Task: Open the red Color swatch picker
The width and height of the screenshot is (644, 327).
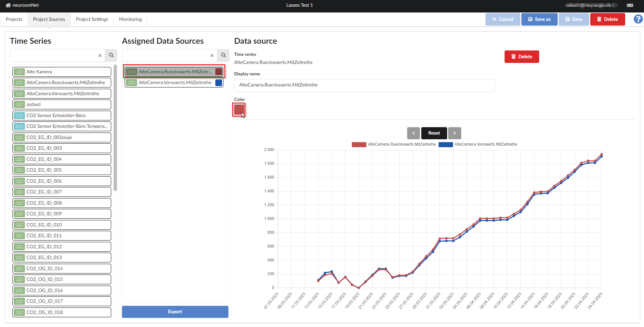Action: tap(239, 109)
